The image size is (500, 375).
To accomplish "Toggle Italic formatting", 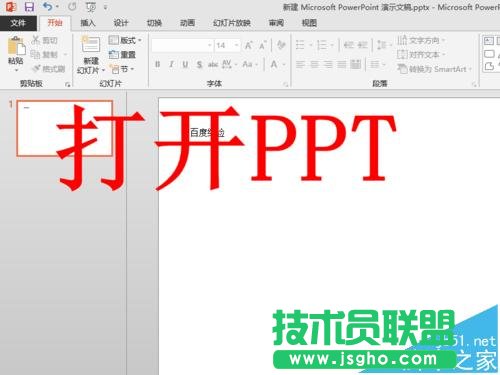I will [171, 64].
